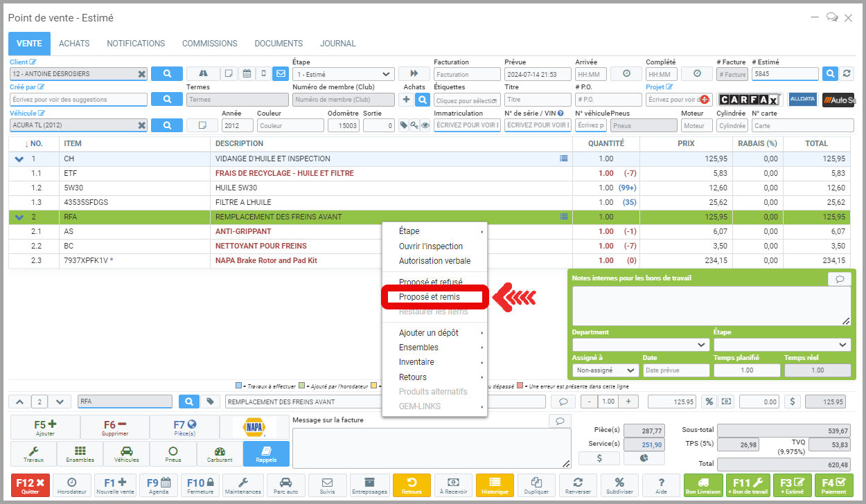Image resolution: width=866 pixels, height=504 pixels.
Task: Collapse line 1 CH row chevron
Action: click(19, 159)
